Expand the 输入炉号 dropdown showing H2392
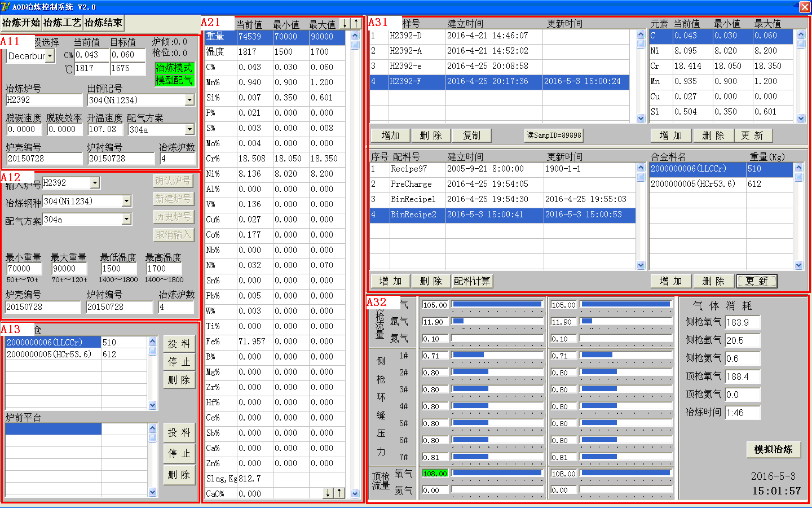The image size is (812, 508). pyautogui.click(x=95, y=183)
